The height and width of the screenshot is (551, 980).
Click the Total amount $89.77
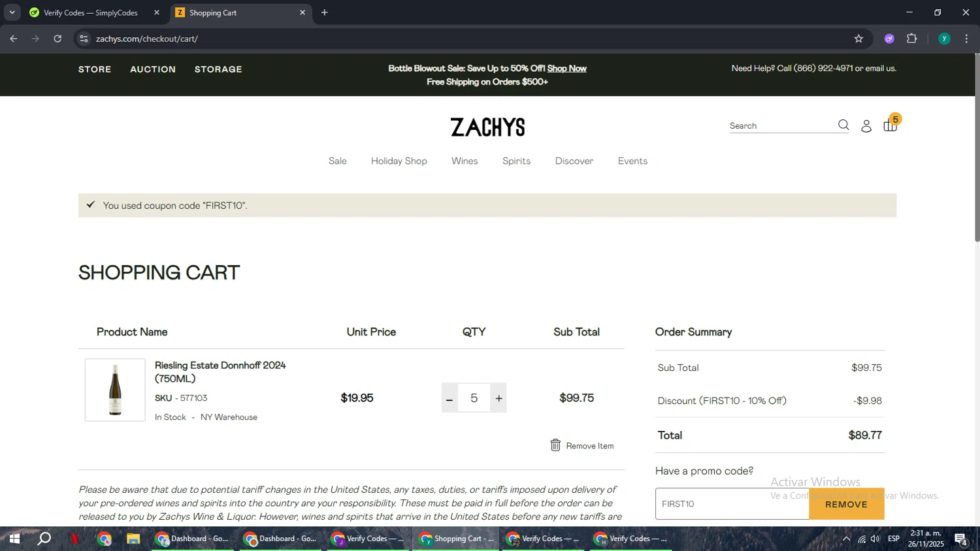[864, 435]
